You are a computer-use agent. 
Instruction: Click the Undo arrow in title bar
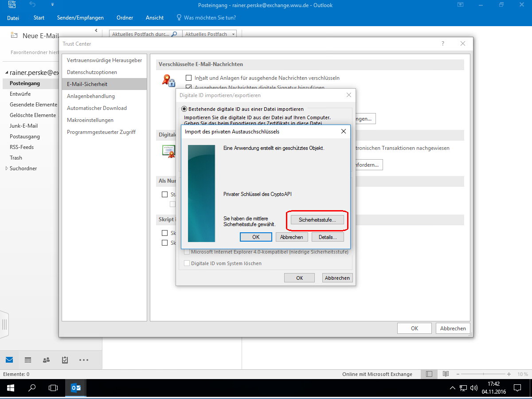32,5
